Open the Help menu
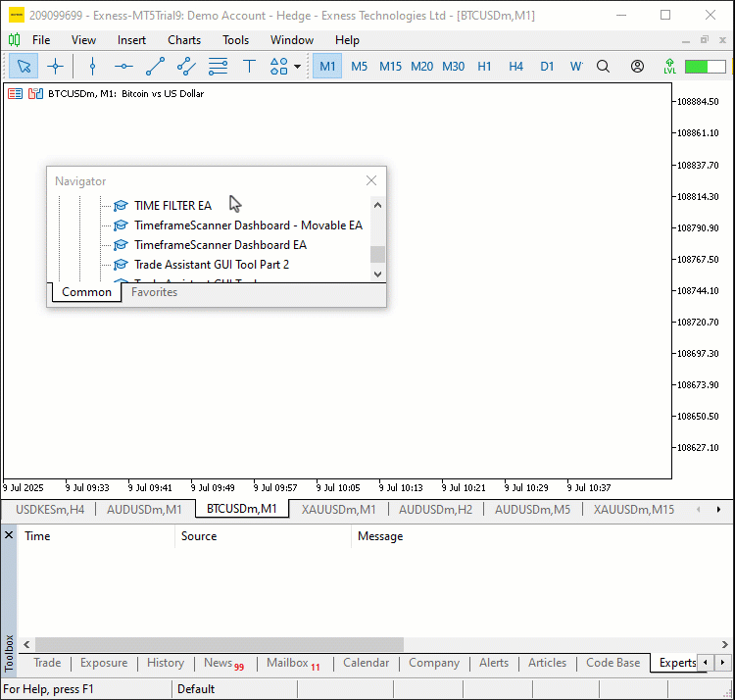Screen dimensions: 735x700 (x=347, y=40)
